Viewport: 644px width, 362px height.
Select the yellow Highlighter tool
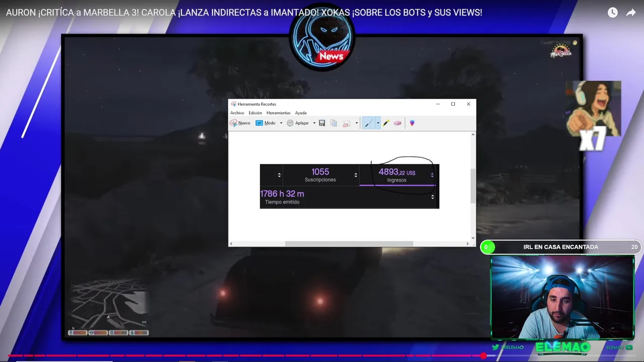[386, 123]
